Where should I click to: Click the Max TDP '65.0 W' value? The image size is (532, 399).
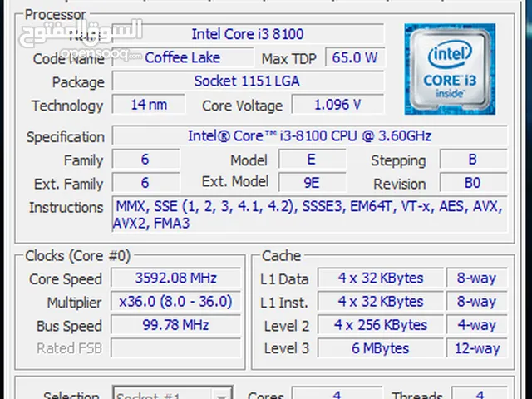click(355, 57)
